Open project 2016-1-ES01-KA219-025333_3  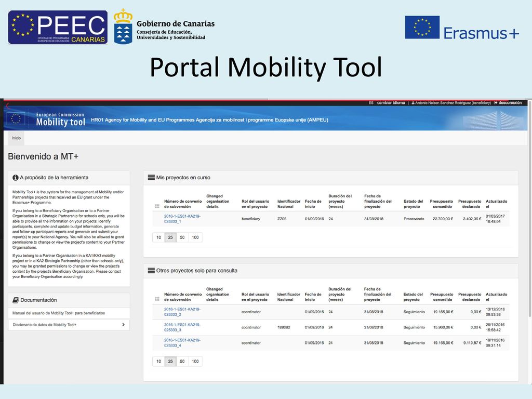click(182, 327)
